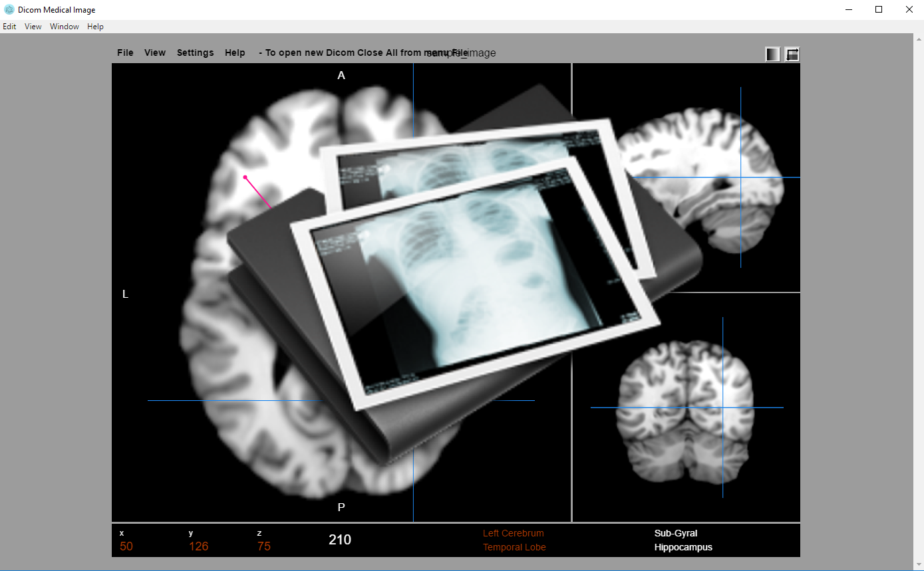Click the x coordinate value 50
Image resolution: width=924 pixels, height=571 pixels.
[x=126, y=546]
